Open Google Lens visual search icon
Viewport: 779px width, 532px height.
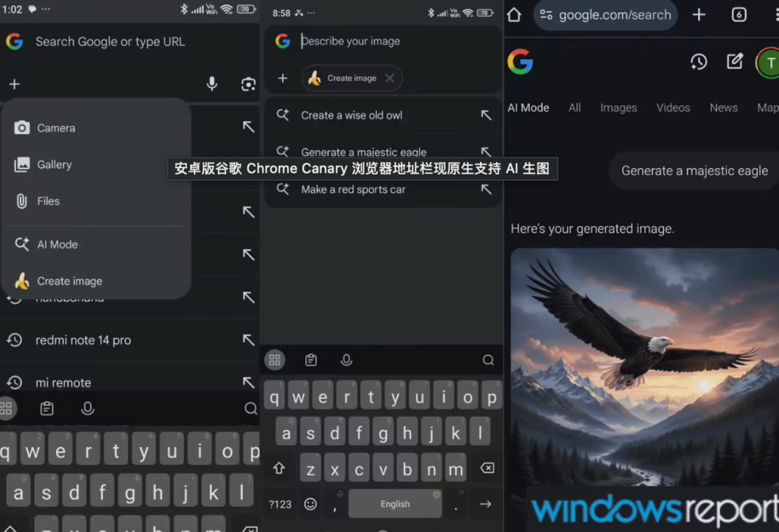[x=249, y=84]
